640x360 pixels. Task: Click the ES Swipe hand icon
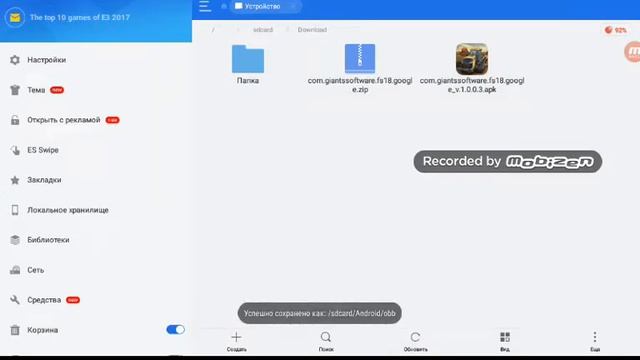coord(15,150)
